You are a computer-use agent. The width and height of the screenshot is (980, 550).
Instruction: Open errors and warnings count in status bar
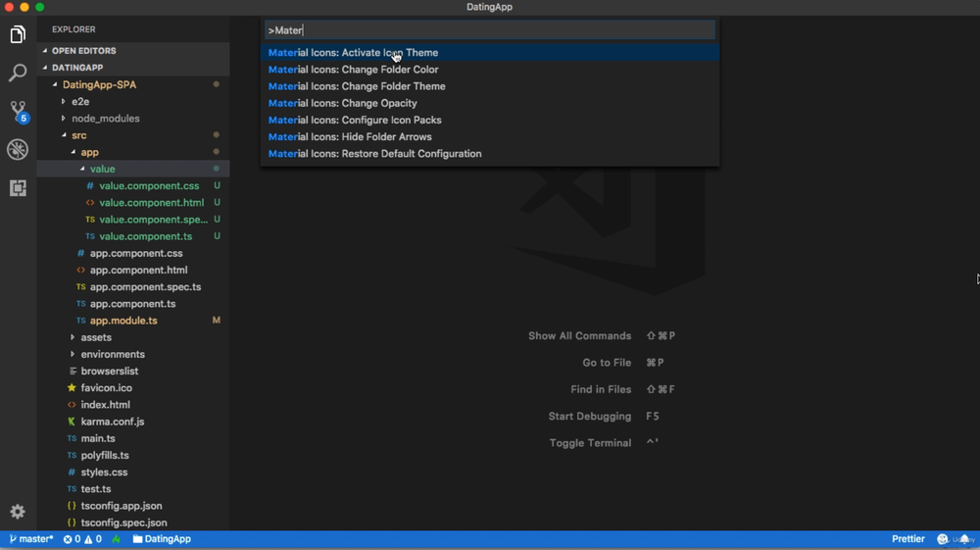point(82,539)
